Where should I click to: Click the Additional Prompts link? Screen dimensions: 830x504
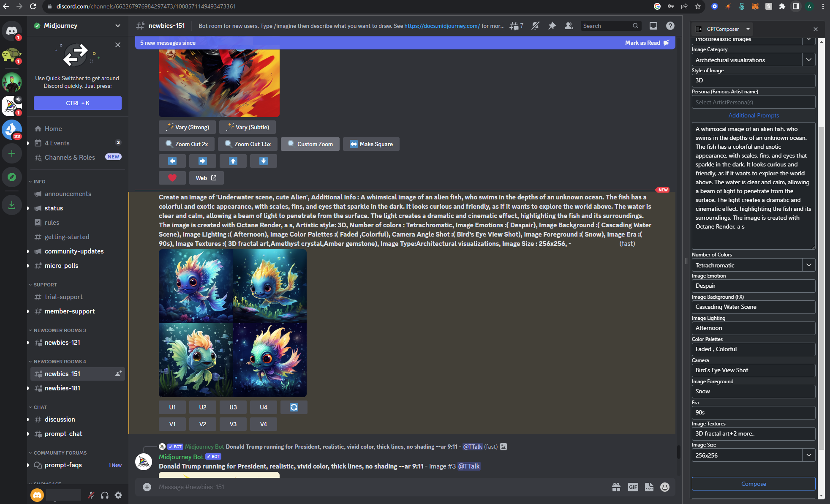753,115
